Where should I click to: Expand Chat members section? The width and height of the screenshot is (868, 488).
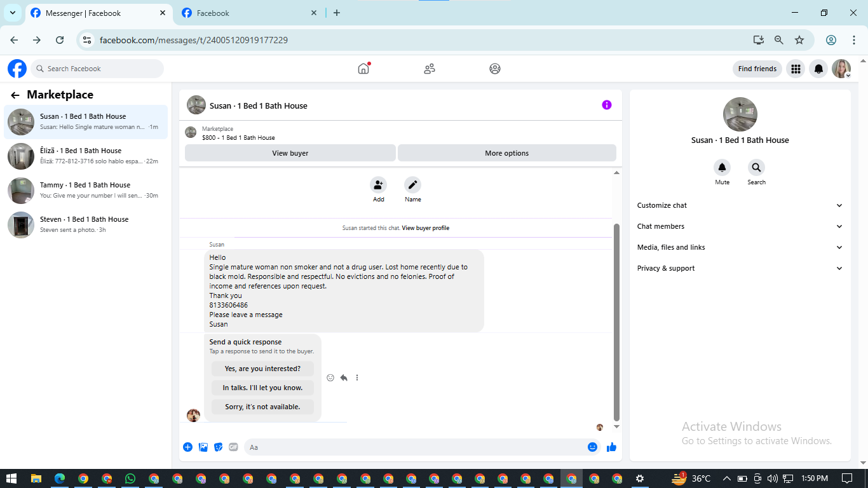pos(740,226)
